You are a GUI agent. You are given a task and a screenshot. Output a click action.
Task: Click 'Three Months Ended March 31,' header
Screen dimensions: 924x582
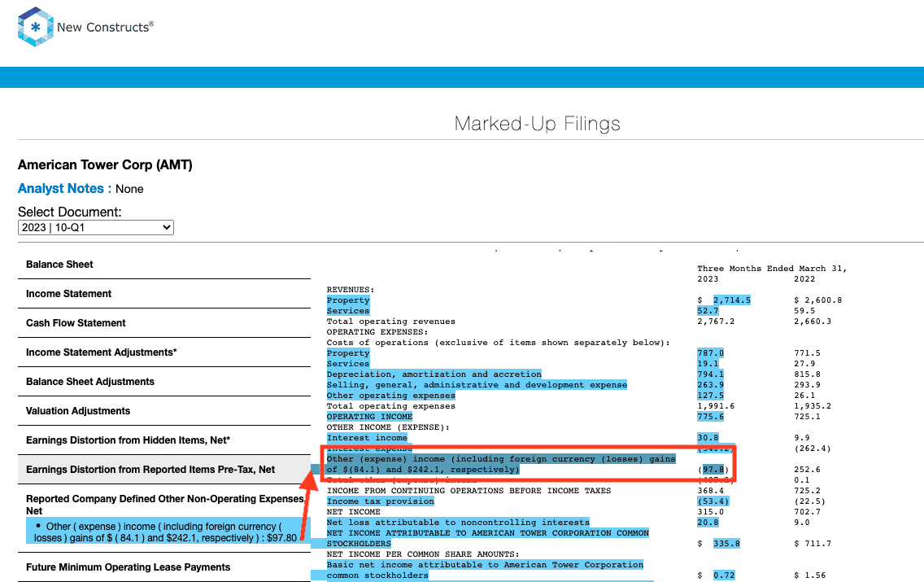pos(772,269)
